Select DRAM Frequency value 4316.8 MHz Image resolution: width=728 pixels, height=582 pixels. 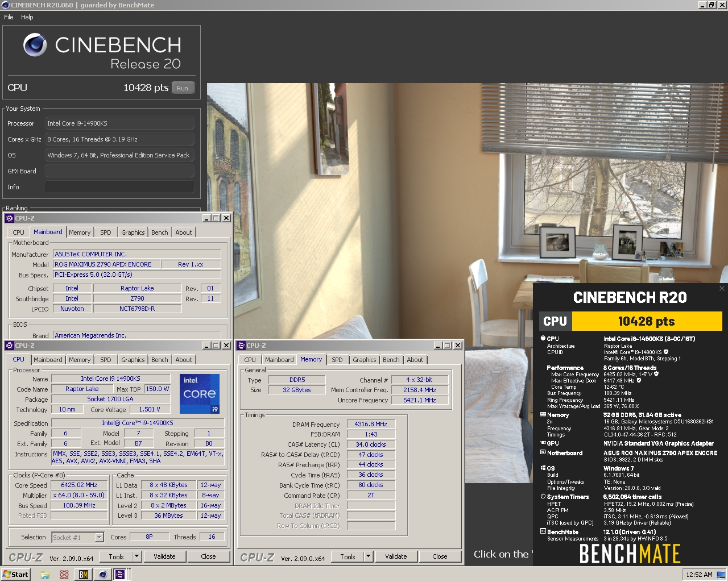pos(371,425)
